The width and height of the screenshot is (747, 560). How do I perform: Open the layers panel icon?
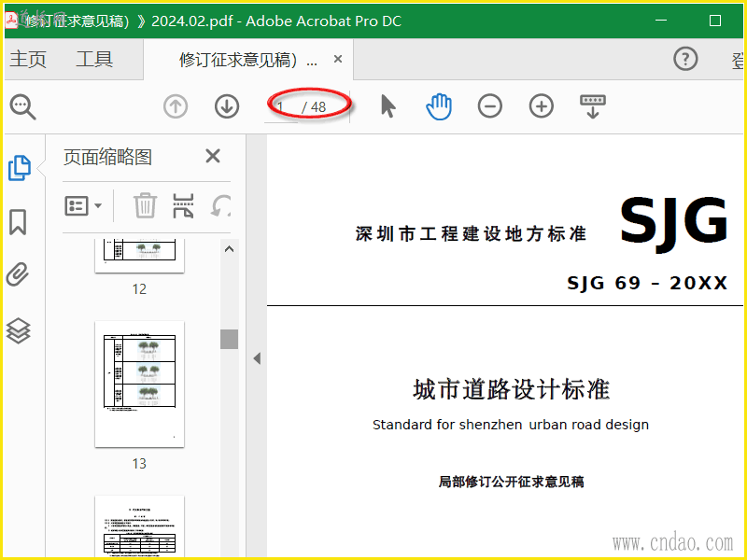[x=18, y=330]
